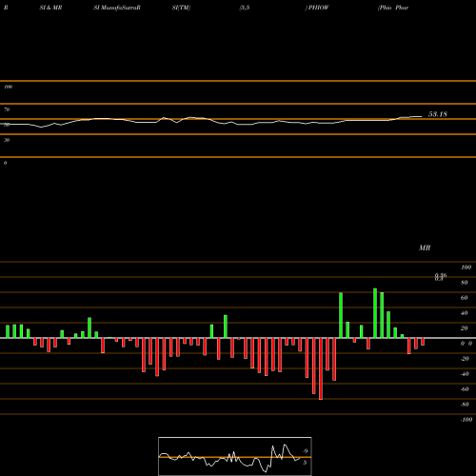This screenshot has width=476, height=476.
Task: Click the MR axis label -20
Action: coord(465,359)
